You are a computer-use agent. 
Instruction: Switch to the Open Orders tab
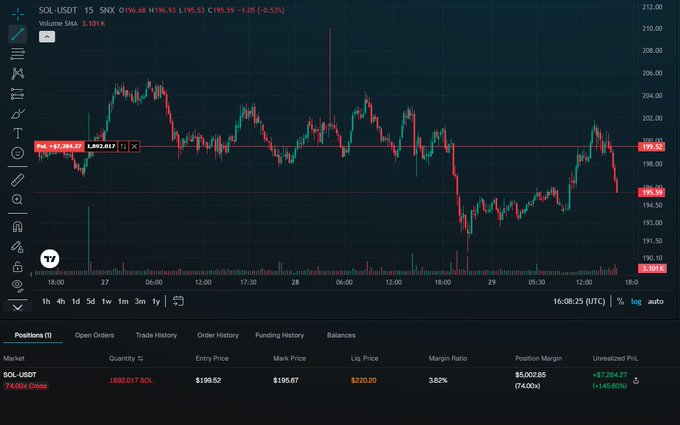tap(95, 335)
